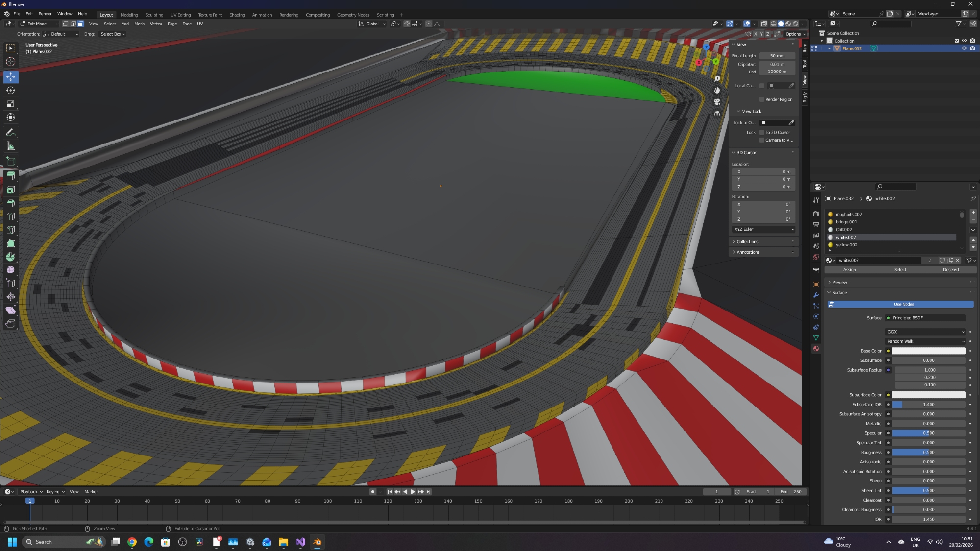Select the Loop Cut tool

pos(11,216)
